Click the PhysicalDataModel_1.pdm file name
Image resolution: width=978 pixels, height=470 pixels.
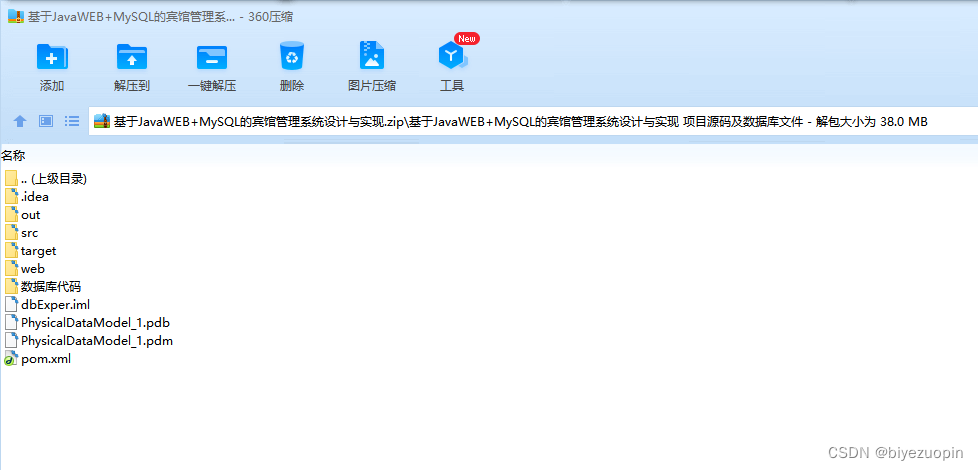97,342
